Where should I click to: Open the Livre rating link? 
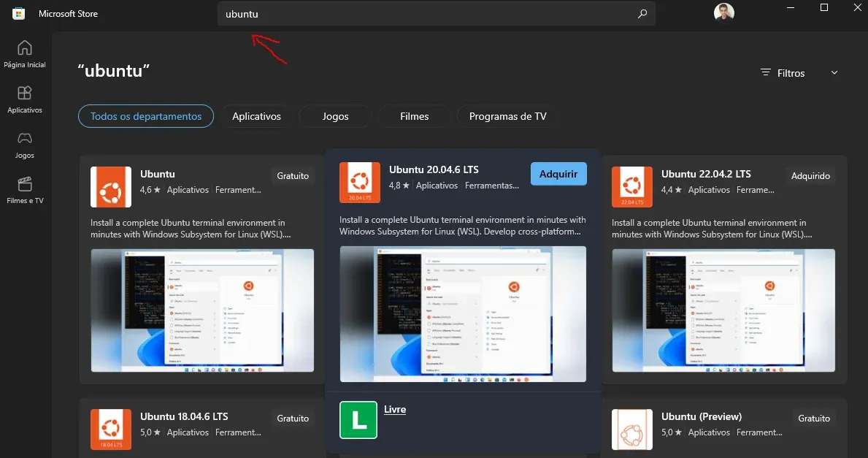395,409
